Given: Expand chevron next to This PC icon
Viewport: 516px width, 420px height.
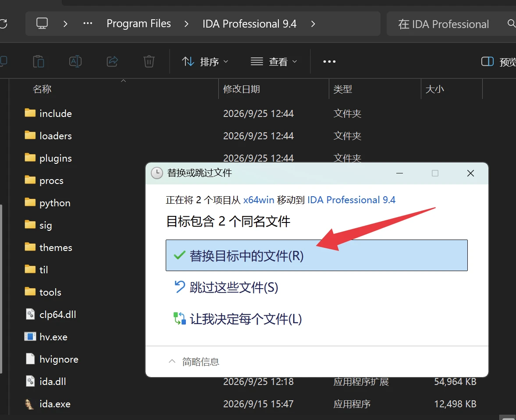Looking at the screenshot, I should click(x=65, y=24).
